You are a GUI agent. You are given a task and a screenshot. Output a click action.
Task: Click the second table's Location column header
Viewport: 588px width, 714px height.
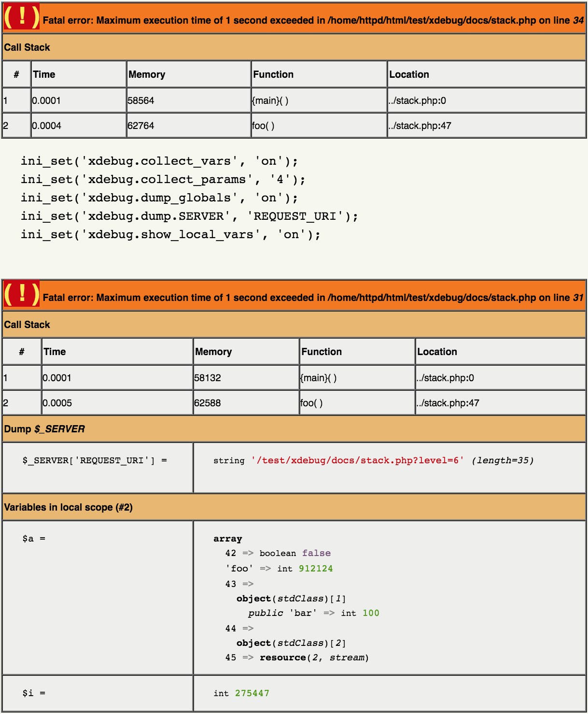[501, 352]
